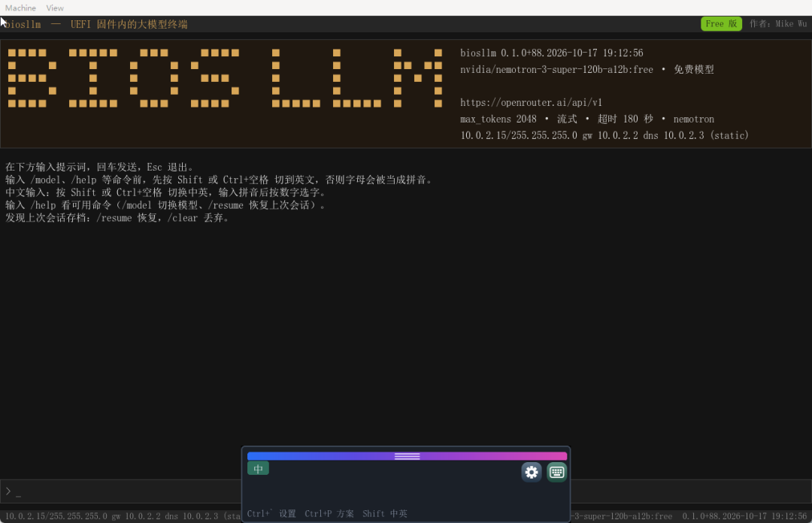Click the status bar model name -3-super-120b-a12b:free
This screenshot has width=812, height=523.
[622, 516]
